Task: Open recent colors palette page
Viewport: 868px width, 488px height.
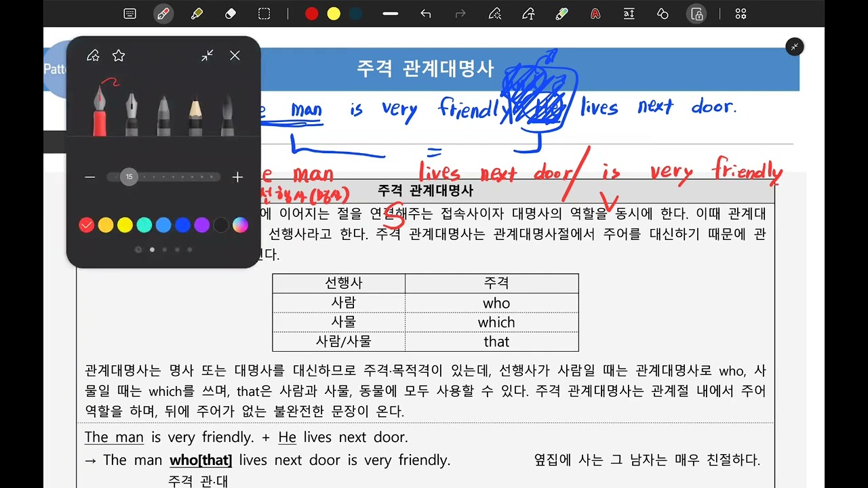Action: coord(138,249)
